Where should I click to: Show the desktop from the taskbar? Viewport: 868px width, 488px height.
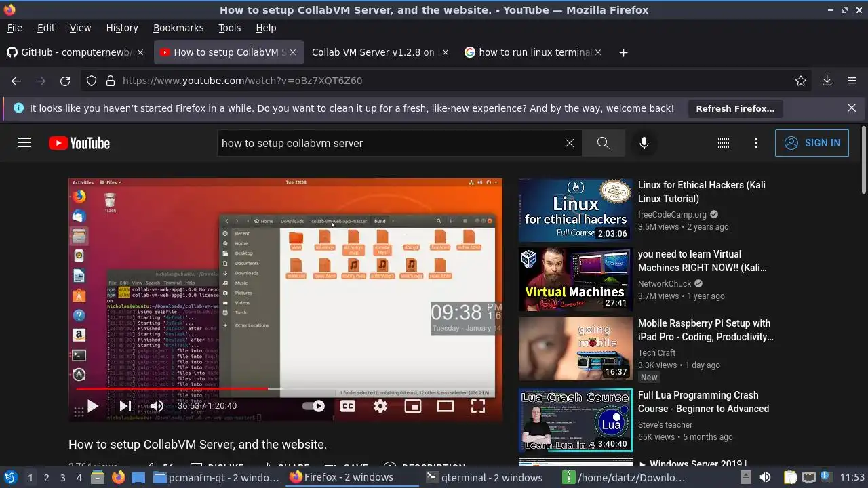(138, 478)
